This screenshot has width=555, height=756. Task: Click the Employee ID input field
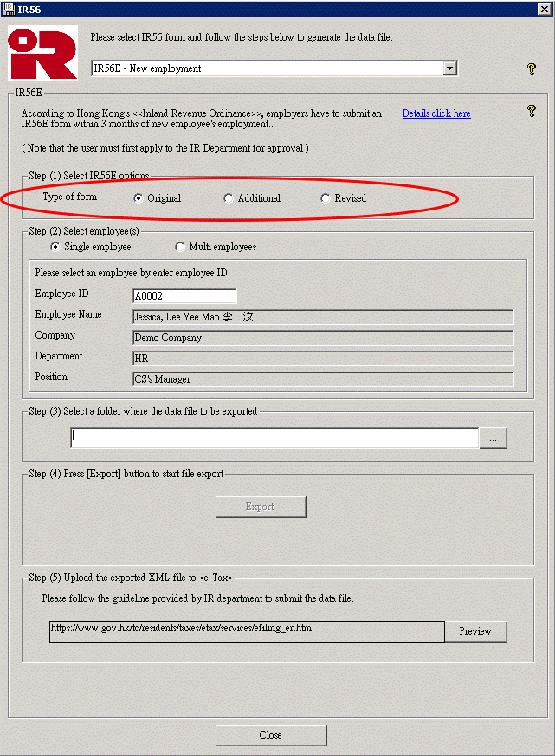coord(184,296)
